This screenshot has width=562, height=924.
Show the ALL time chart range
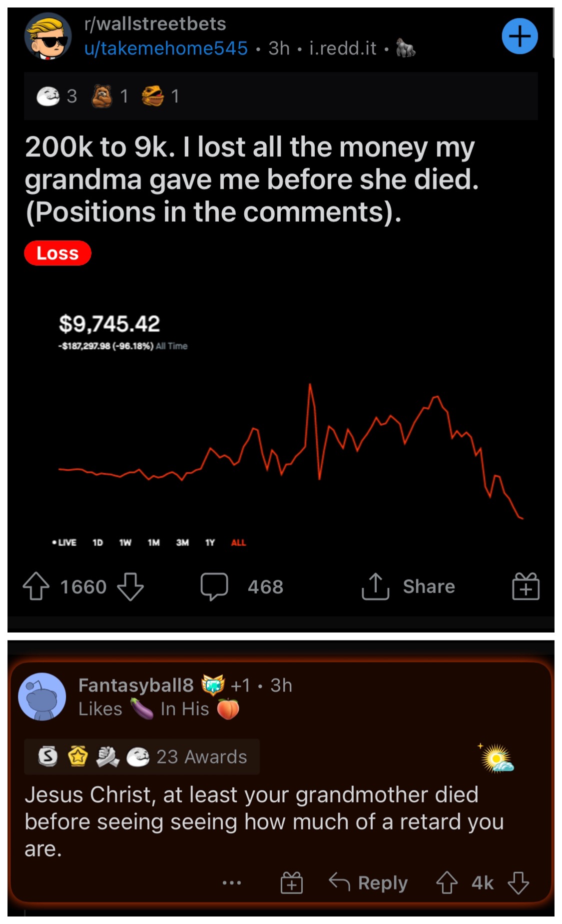coord(238,542)
